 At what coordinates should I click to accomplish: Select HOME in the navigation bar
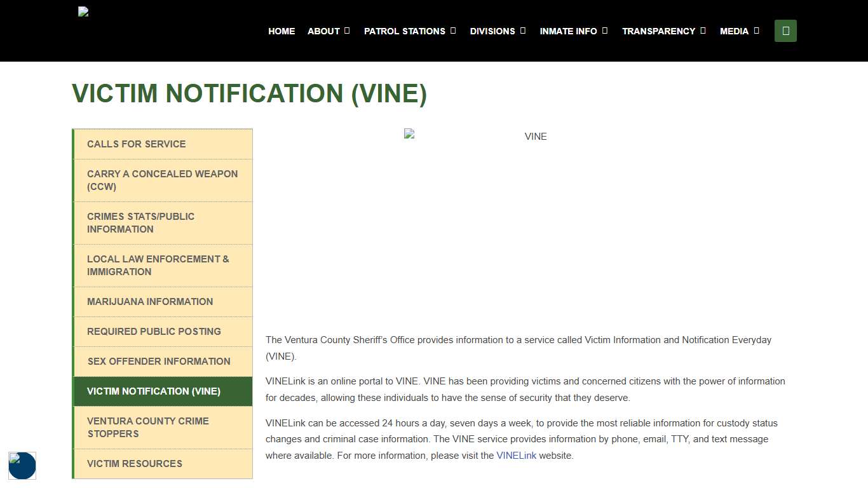coord(281,30)
